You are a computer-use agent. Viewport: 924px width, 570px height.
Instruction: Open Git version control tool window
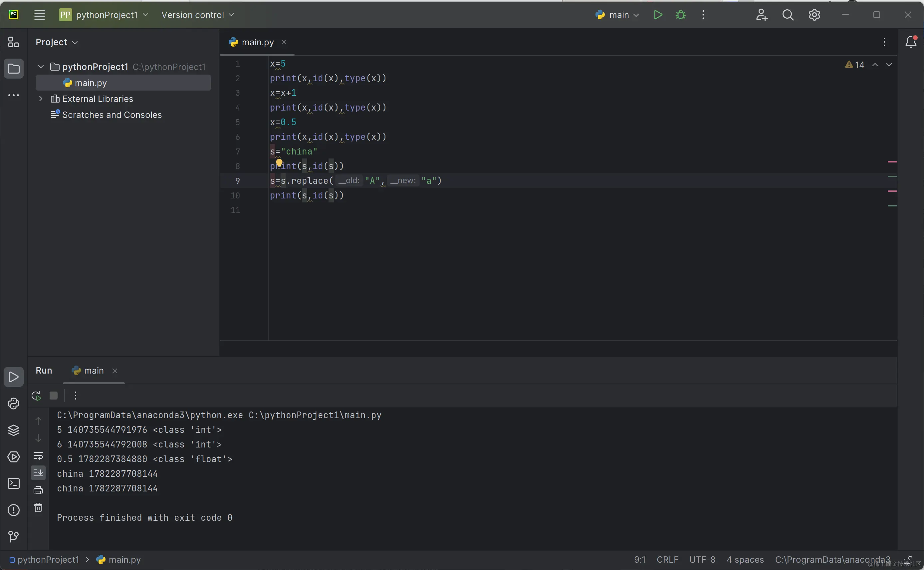14,536
